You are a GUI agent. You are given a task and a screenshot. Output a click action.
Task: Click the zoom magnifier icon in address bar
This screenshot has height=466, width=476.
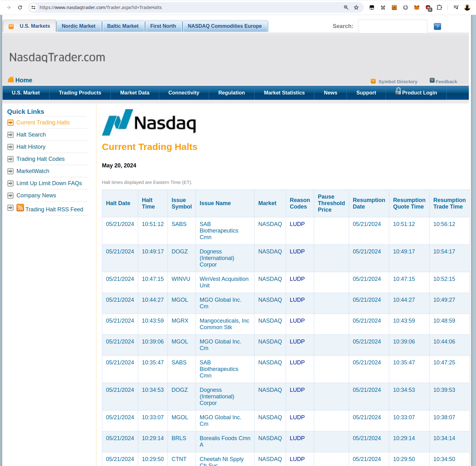(346, 7)
